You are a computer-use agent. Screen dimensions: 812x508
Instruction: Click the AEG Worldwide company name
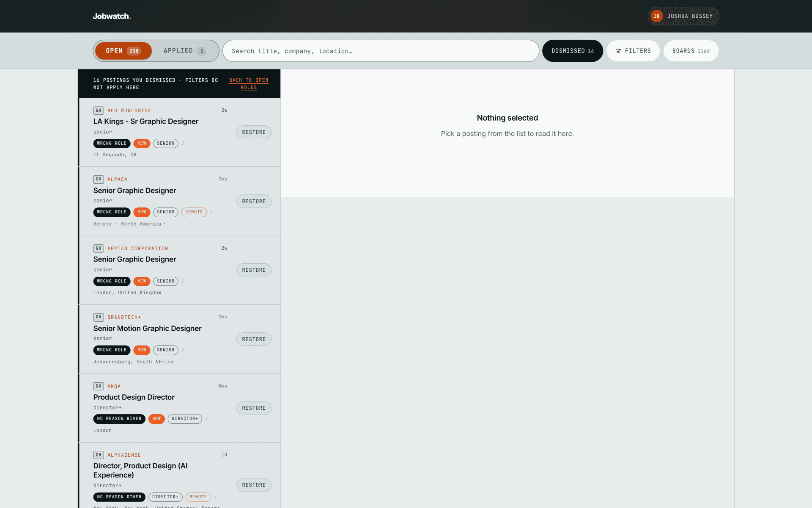coord(129,110)
